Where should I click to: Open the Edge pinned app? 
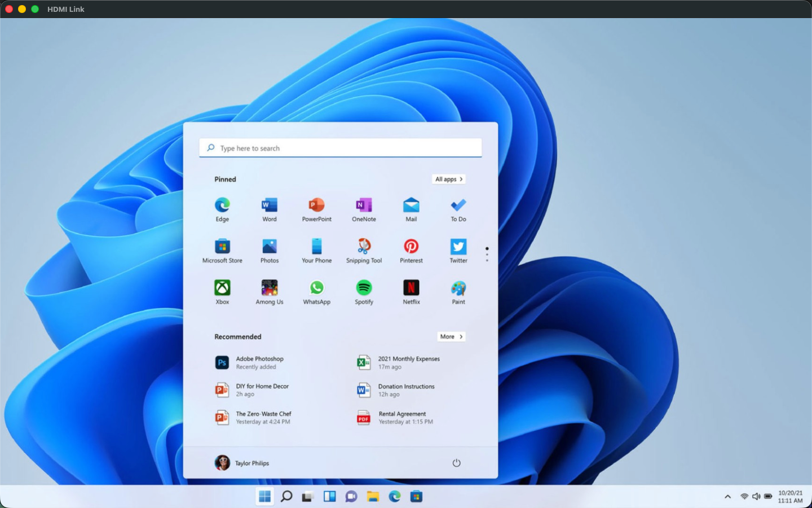click(222, 209)
